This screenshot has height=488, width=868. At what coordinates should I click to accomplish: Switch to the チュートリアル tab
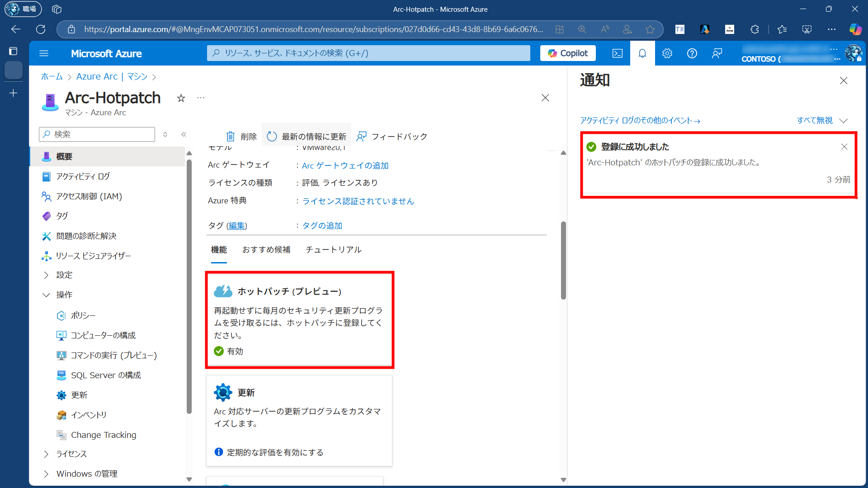(x=333, y=250)
